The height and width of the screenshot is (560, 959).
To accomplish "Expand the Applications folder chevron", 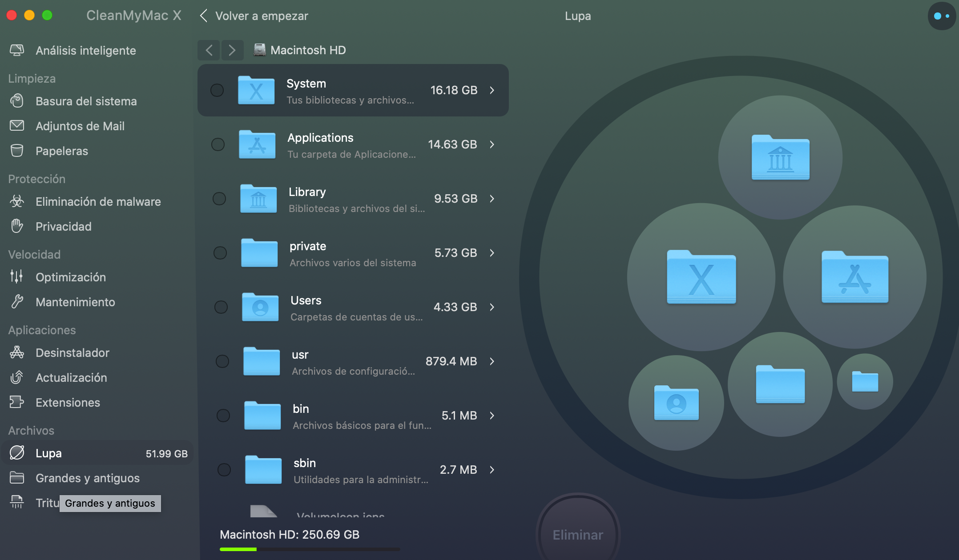I will point(492,144).
